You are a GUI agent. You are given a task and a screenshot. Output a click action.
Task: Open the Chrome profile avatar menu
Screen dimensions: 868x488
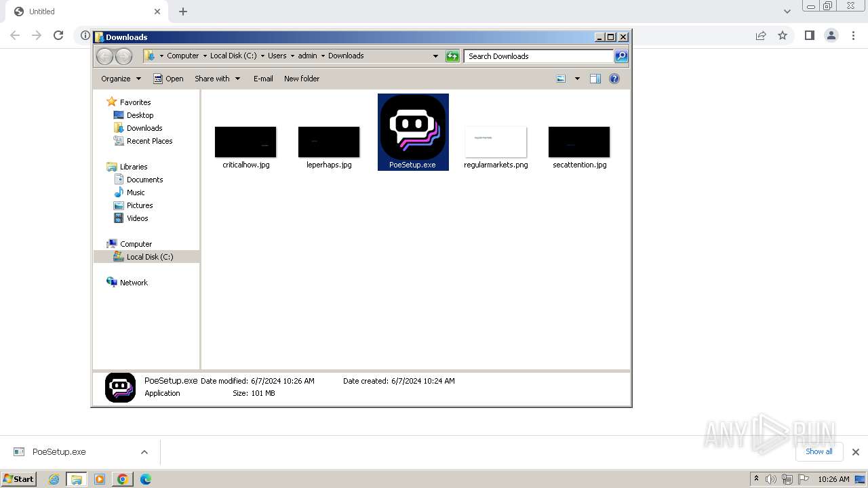coord(831,35)
